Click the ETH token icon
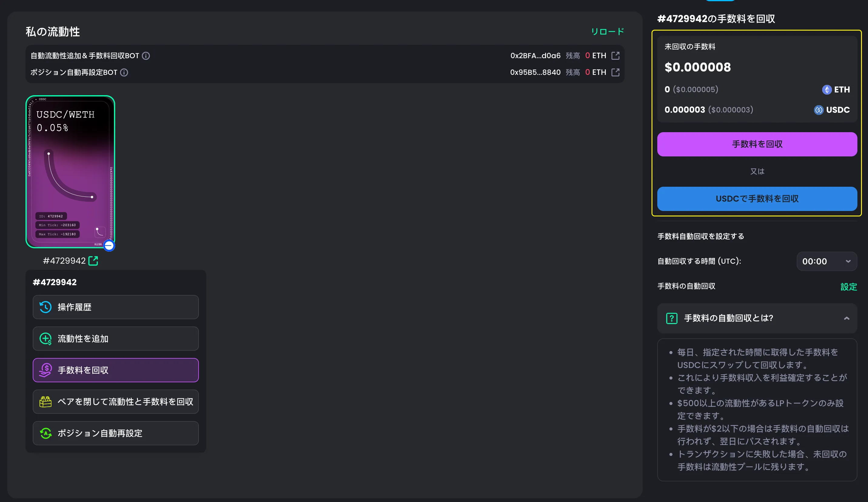 pos(827,89)
